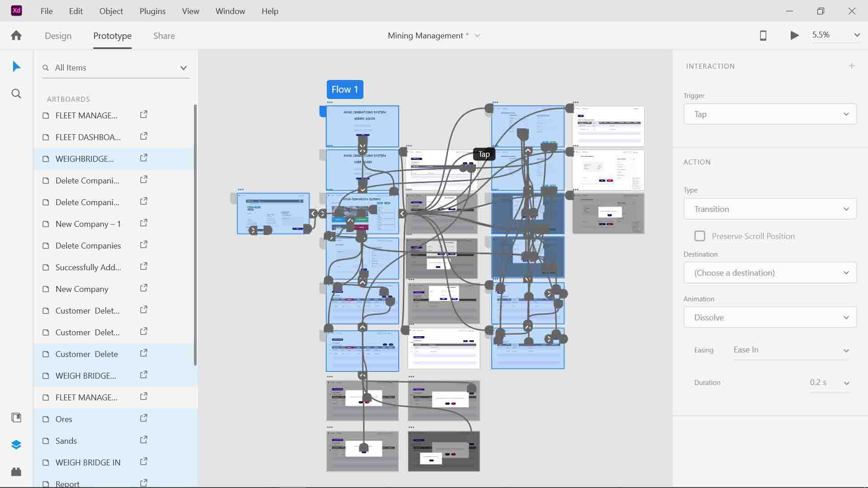Open the Plugins menu

click(152, 11)
